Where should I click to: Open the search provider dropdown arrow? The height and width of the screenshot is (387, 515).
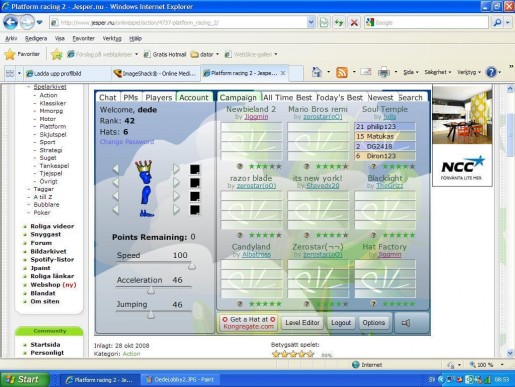click(x=508, y=23)
